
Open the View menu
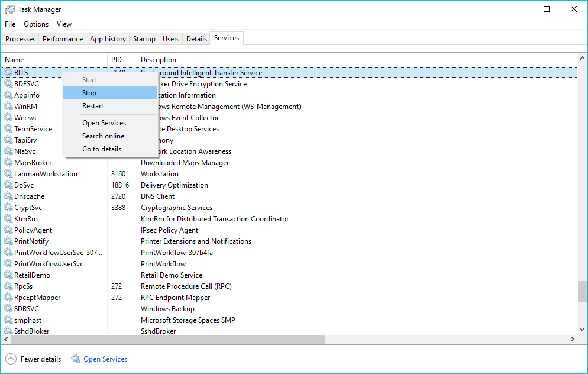click(64, 24)
